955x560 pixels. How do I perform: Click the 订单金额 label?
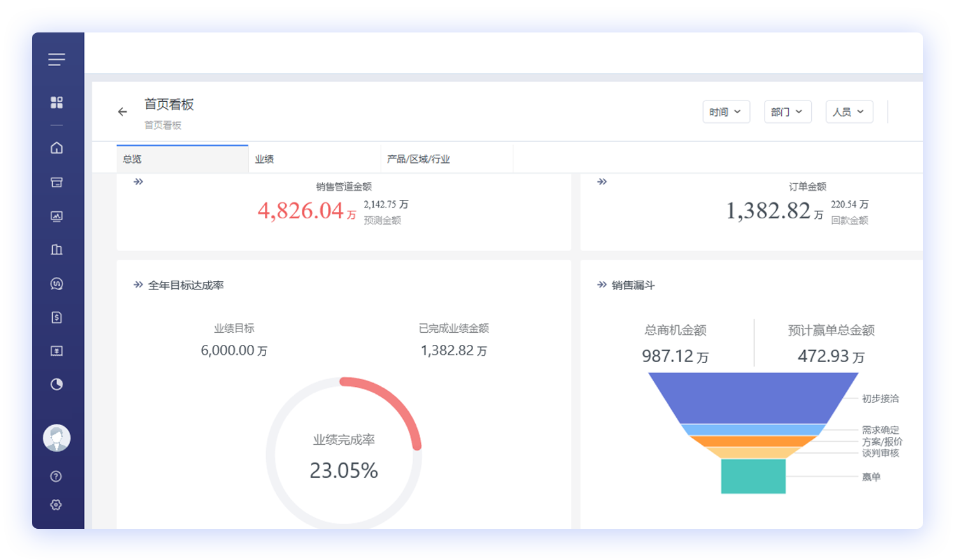807,186
